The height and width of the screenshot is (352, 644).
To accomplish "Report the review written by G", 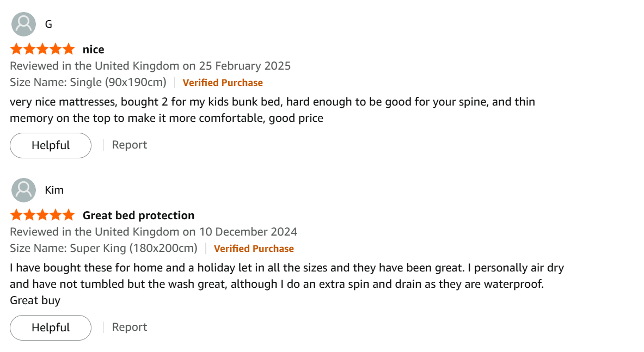I will [130, 145].
